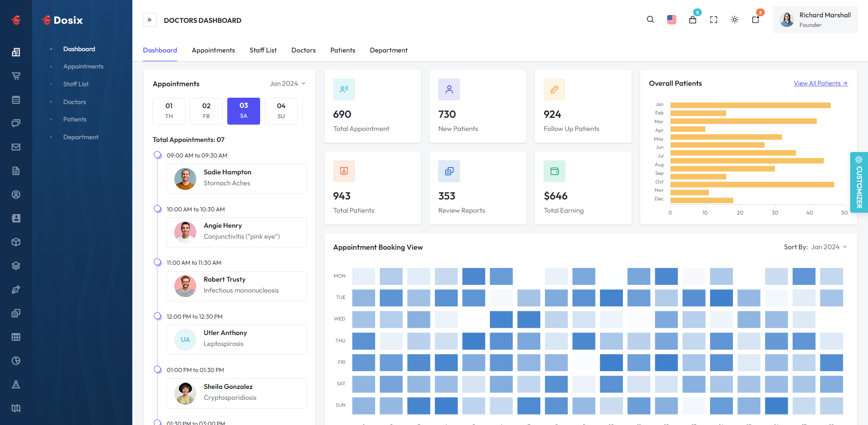Click Sheila Gonzalez avatar thumbnail
Image resolution: width=868 pixels, height=425 pixels.
185,394
